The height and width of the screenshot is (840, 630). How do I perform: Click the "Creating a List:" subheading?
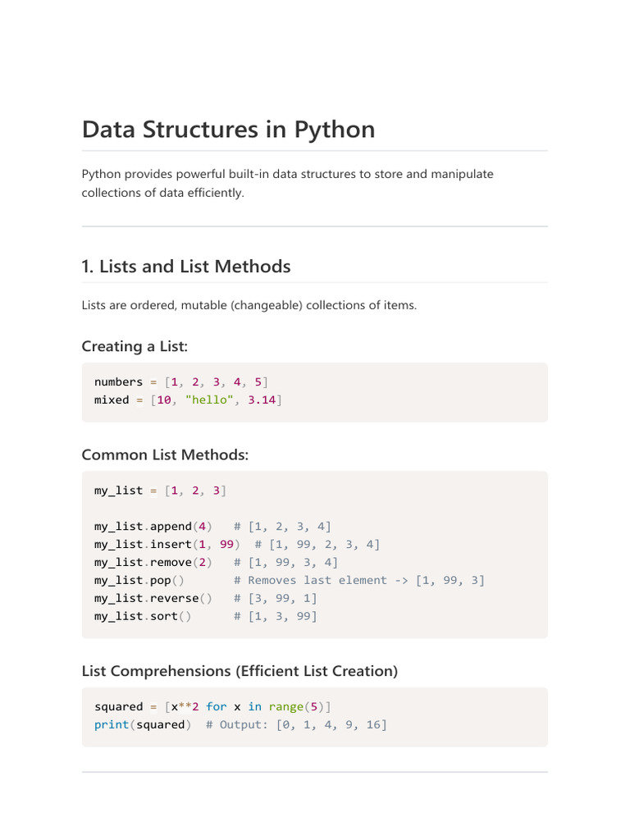click(x=135, y=346)
